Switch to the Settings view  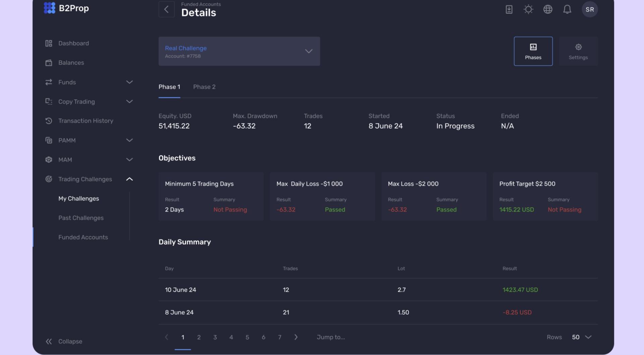(578, 51)
